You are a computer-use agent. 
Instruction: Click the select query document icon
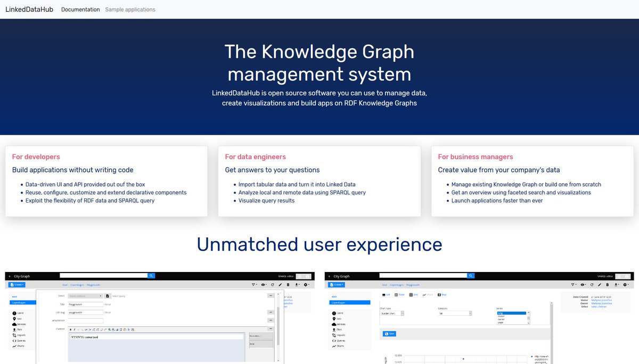(108, 296)
